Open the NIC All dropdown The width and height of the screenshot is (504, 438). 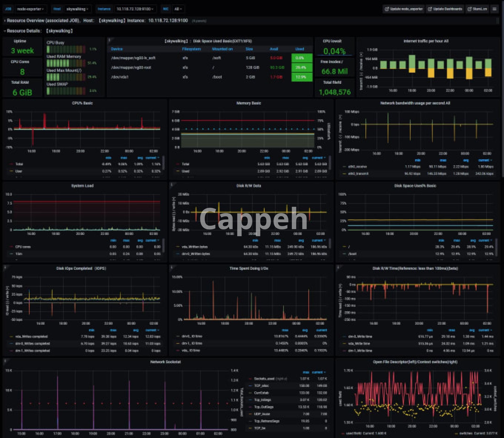click(x=178, y=9)
